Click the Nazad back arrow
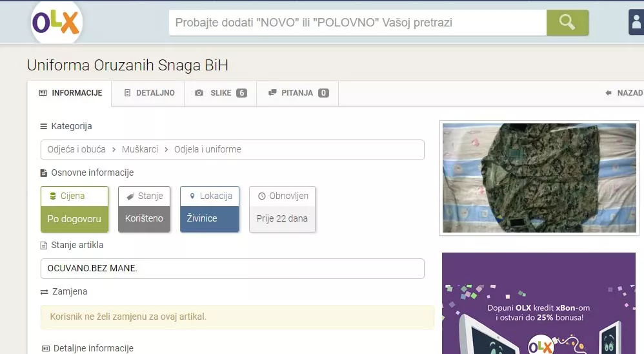Screen dimensions: 644x354 [623, 93]
